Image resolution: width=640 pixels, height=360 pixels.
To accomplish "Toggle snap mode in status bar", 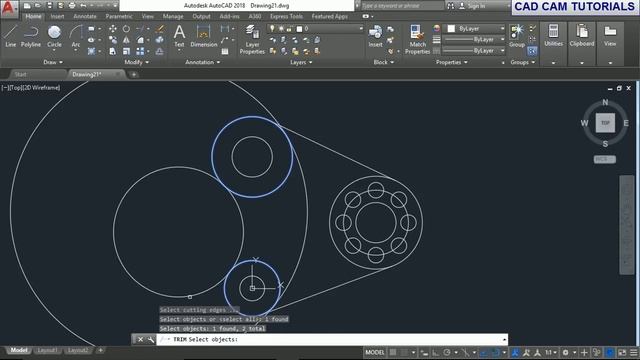I will [404, 352].
